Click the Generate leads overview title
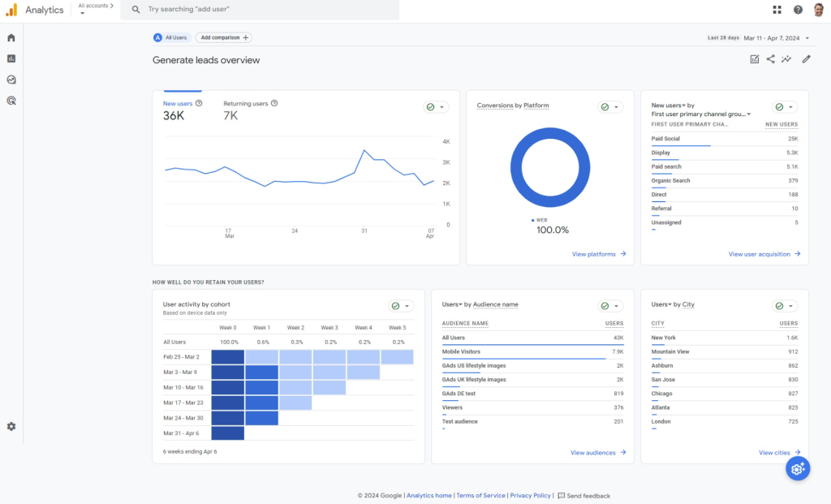Image resolution: width=831 pixels, height=504 pixels. click(x=206, y=60)
